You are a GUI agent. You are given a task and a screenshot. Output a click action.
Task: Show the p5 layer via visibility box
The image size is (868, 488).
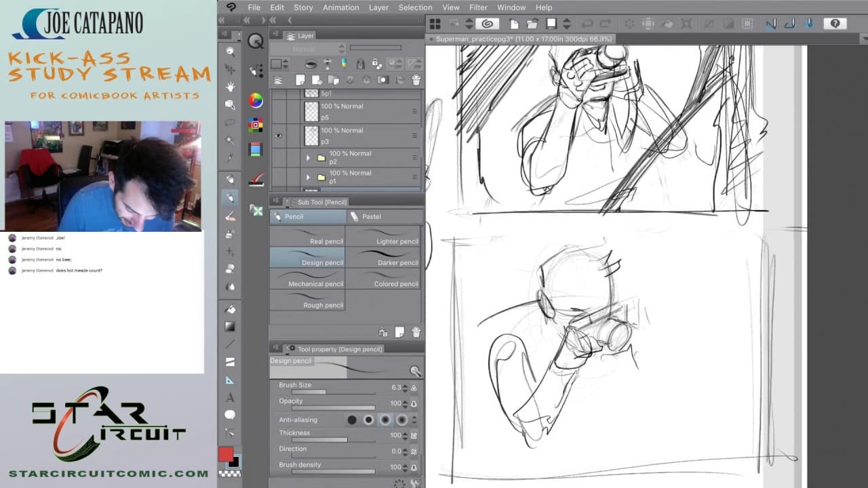[x=277, y=111]
